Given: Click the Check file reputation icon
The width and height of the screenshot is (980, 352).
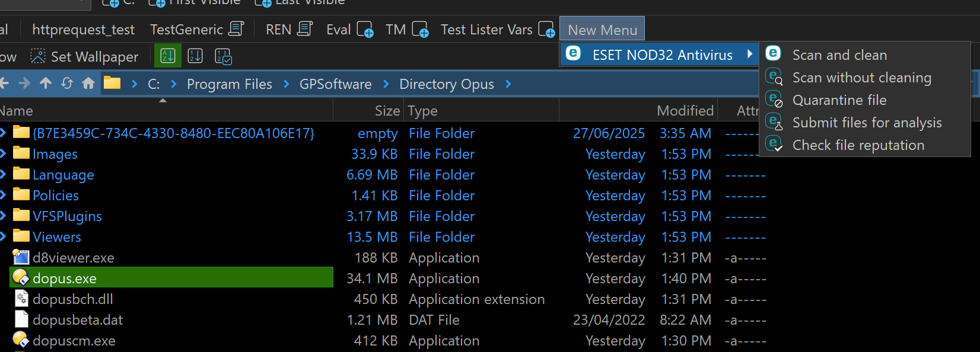Looking at the screenshot, I should tap(774, 145).
